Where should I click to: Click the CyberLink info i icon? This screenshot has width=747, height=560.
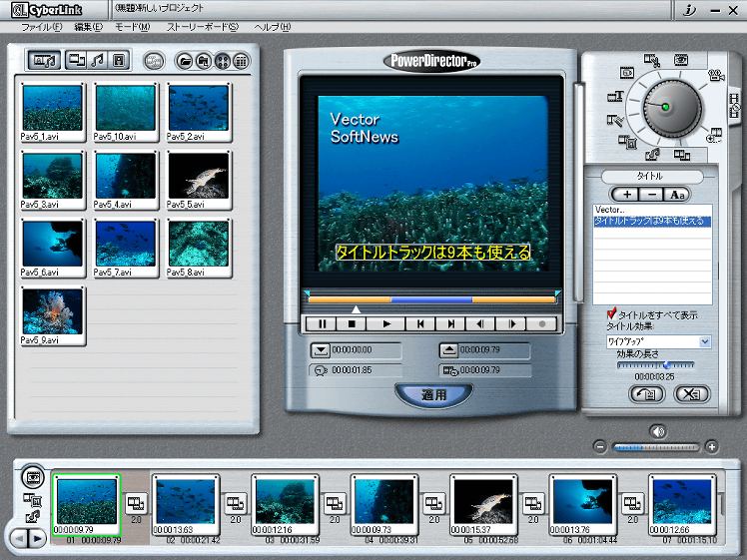(x=689, y=10)
